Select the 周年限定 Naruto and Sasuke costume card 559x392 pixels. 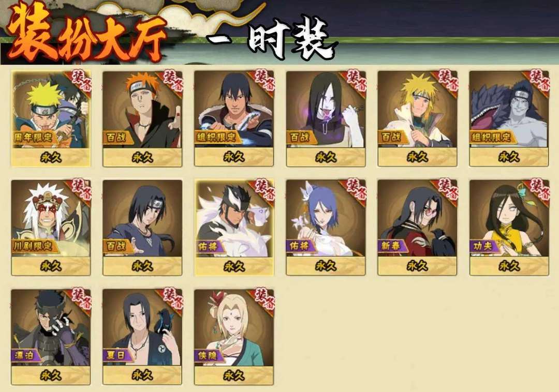tap(51, 118)
